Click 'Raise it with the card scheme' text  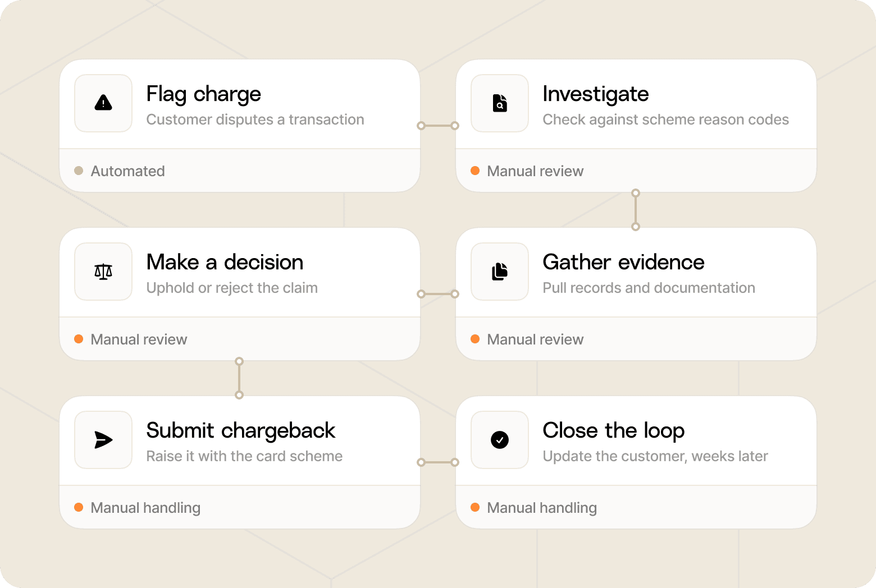tap(244, 456)
